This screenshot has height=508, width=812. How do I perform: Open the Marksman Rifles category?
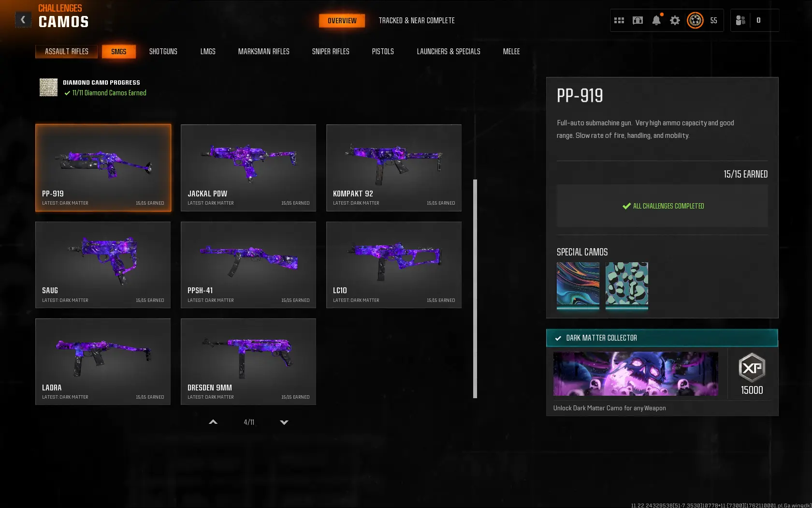coord(264,52)
